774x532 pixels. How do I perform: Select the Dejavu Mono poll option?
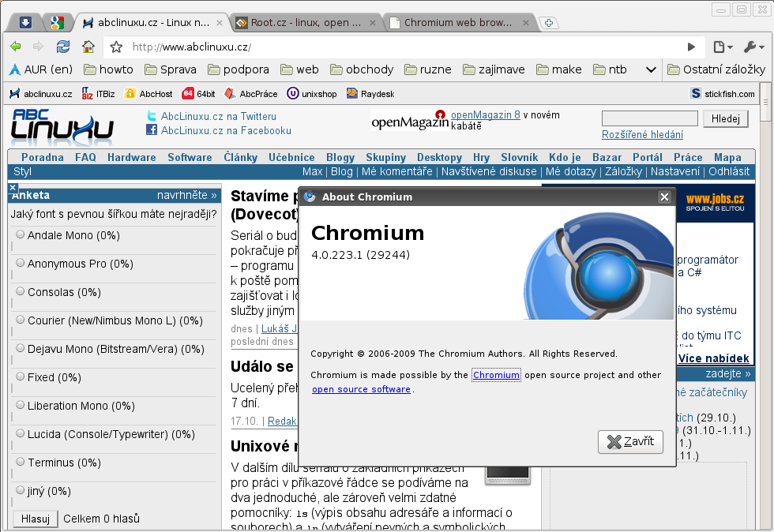(x=21, y=348)
